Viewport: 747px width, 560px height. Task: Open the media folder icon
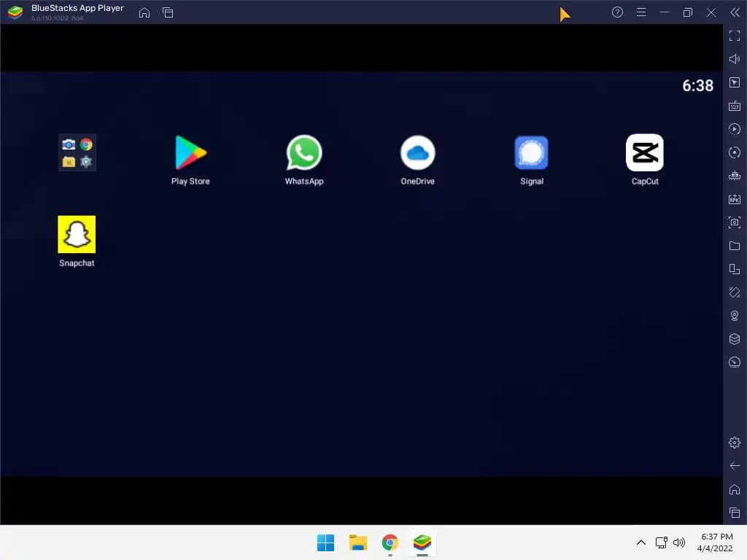click(734, 246)
